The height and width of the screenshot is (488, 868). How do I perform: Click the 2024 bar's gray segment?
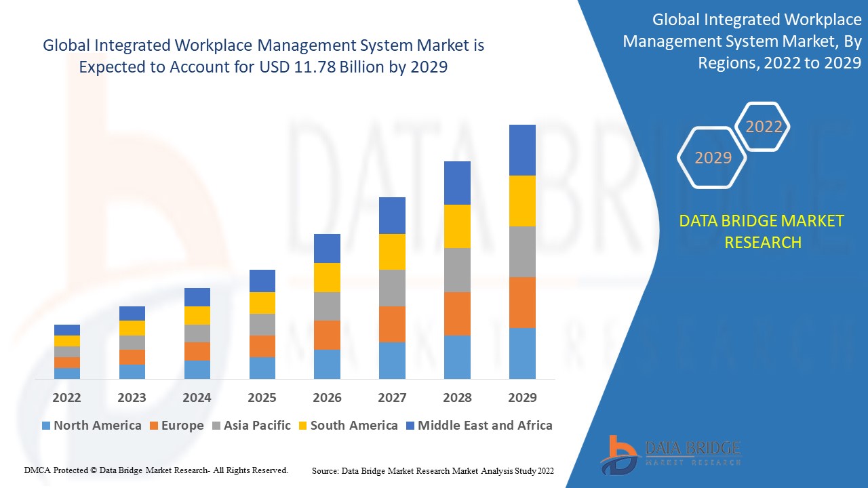(x=197, y=333)
